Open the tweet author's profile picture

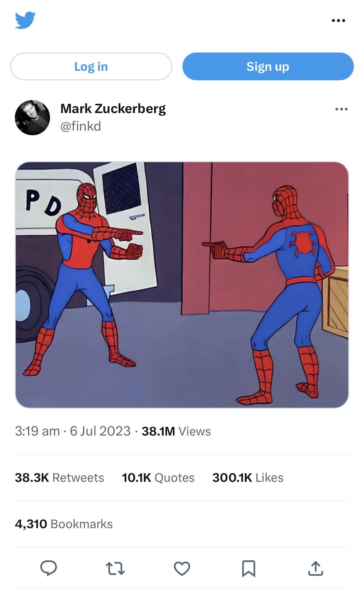[x=32, y=118]
